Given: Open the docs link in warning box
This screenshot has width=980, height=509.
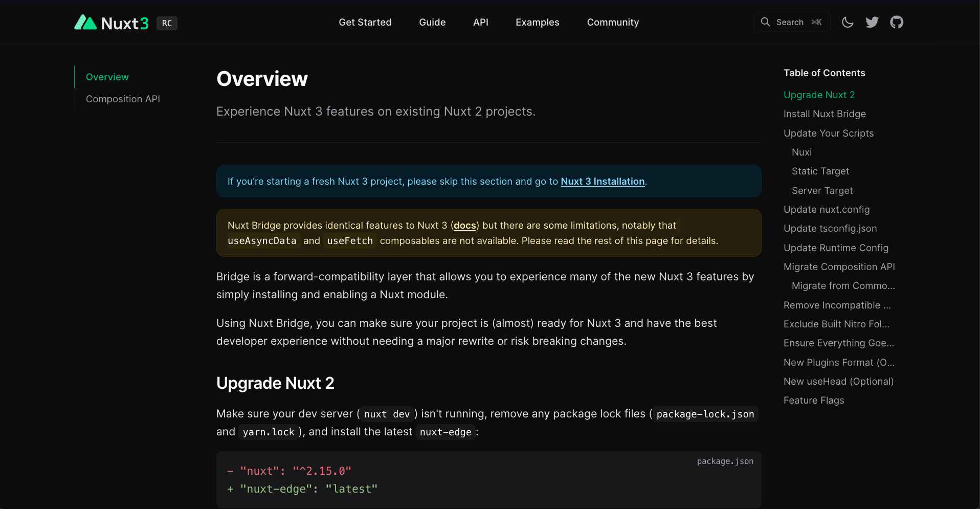Looking at the screenshot, I should [465, 225].
